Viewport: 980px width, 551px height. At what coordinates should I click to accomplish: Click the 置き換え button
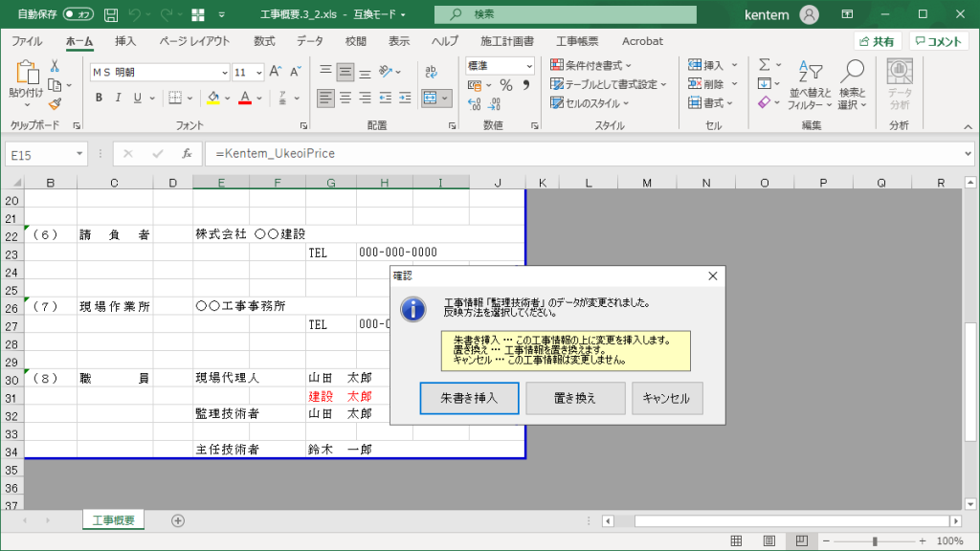coord(575,398)
